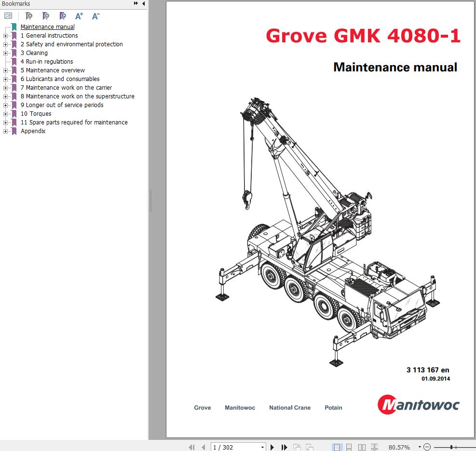Open bookmark 2 Safety and environmental protection
The image size is (476, 451).
72,44
